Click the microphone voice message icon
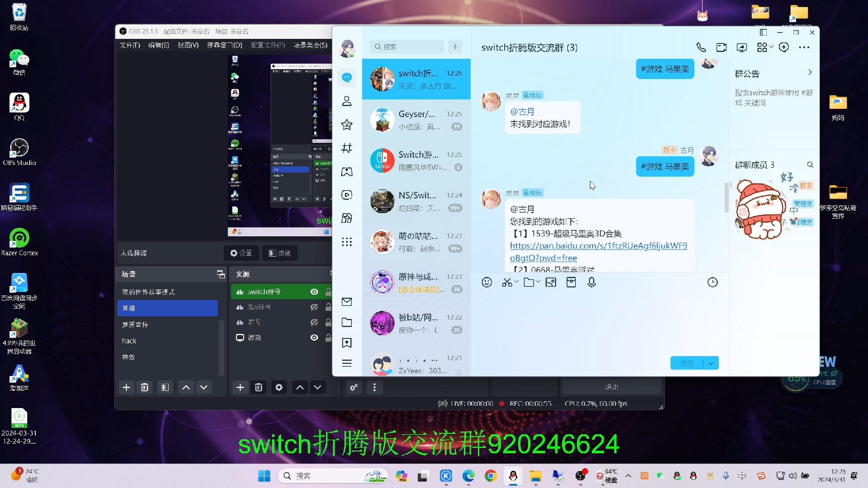Viewport: 868px width, 488px height. tap(591, 282)
